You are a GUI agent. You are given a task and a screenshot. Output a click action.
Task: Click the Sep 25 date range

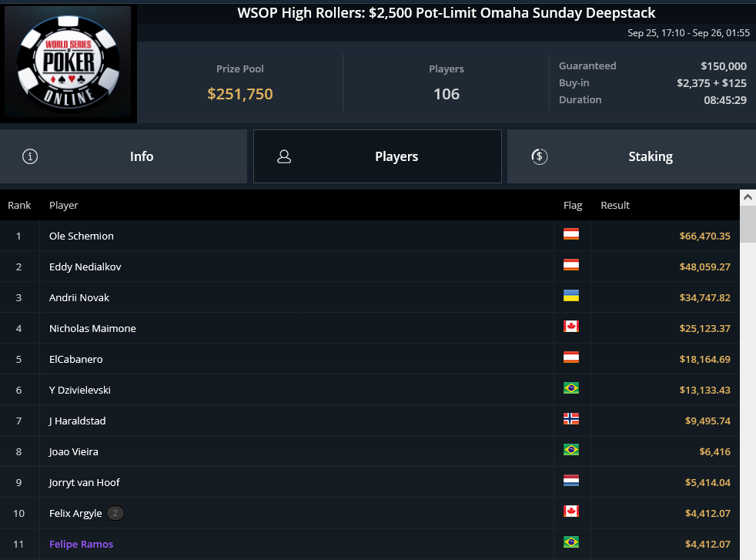point(688,33)
